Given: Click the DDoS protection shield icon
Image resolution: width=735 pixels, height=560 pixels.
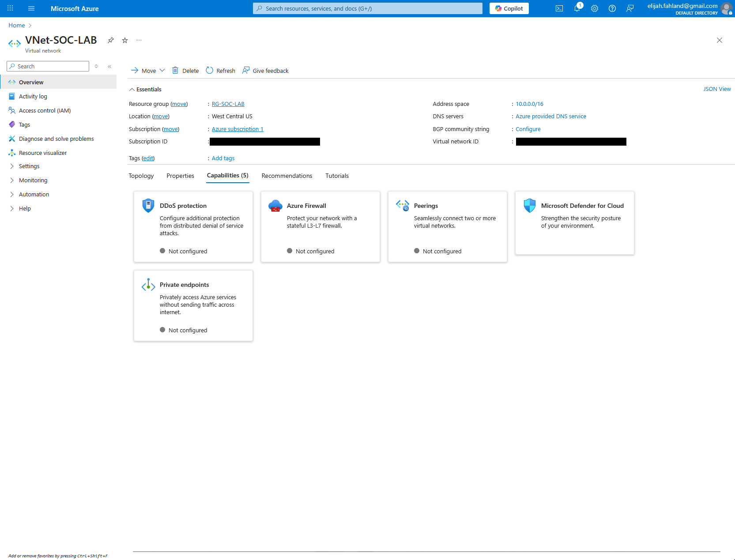Looking at the screenshot, I should [148, 206].
